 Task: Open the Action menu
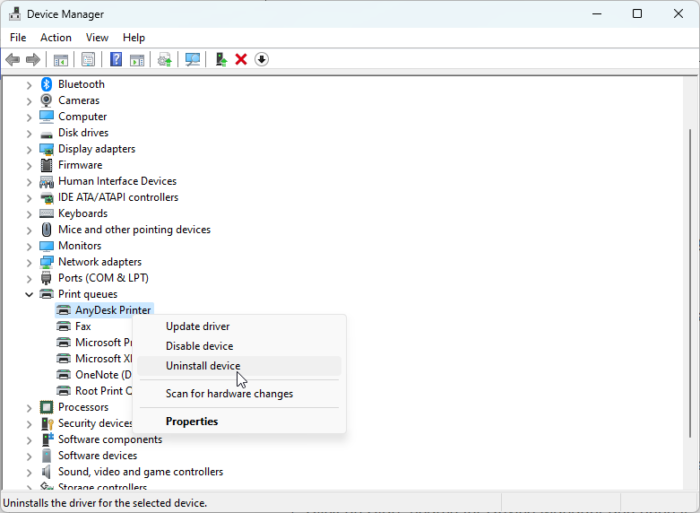pyautogui.click(x=56, y=38)
